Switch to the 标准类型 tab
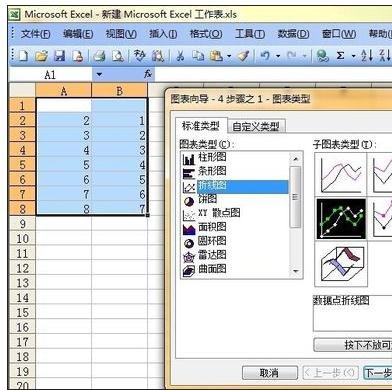The width and height of the screenshot is (392, 390). pos(201,126)
